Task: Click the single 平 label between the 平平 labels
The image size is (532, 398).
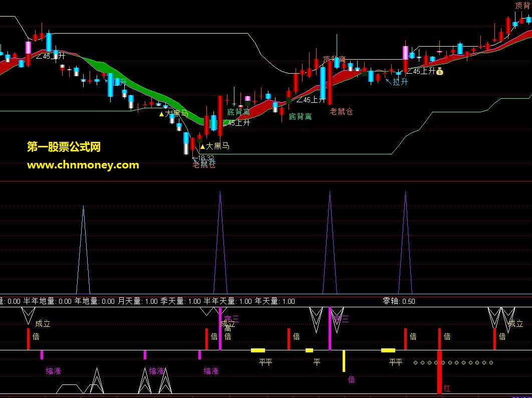Action: 317,362
